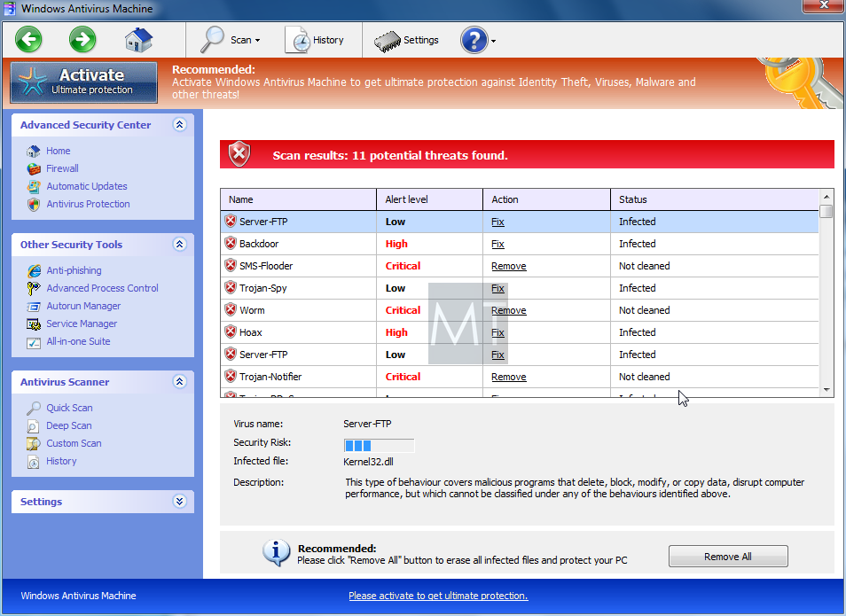Open Advanced Process Control
The width and height of the screenshot is (846, 616).
(x=103, y=289)
